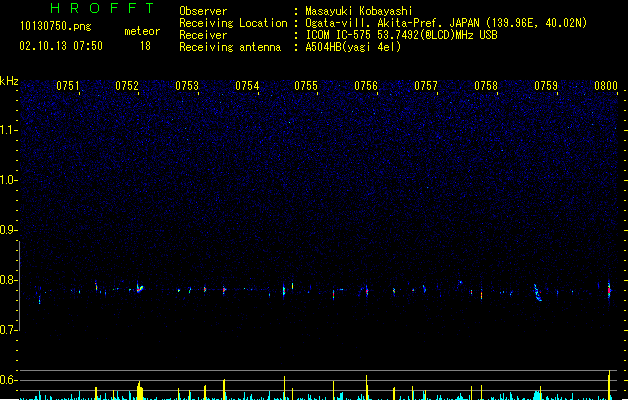629x400 pixels.
Task: Click the 1.0 kHz axis label
Action: [x=7, y=180]
